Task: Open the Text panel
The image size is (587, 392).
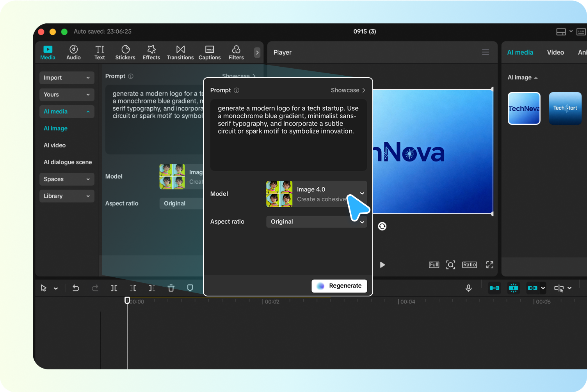Action: pos(100,52)
